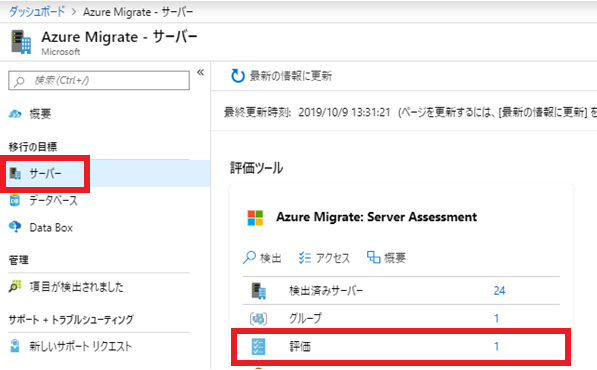The width and height of the screenshot is (597, 370).
Task: Click the 評価ツール section heading
Action: [257, 168]
